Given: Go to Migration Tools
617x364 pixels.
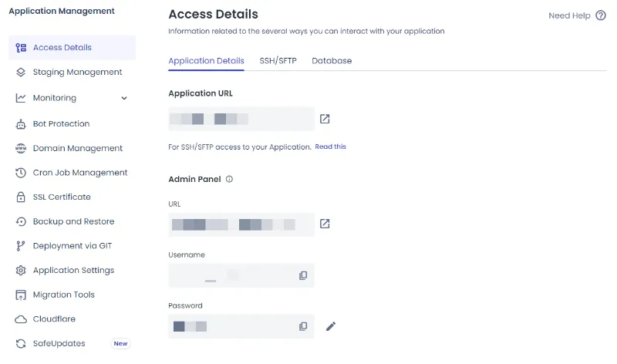Looking at the screenshot, I should coord(72,295).
